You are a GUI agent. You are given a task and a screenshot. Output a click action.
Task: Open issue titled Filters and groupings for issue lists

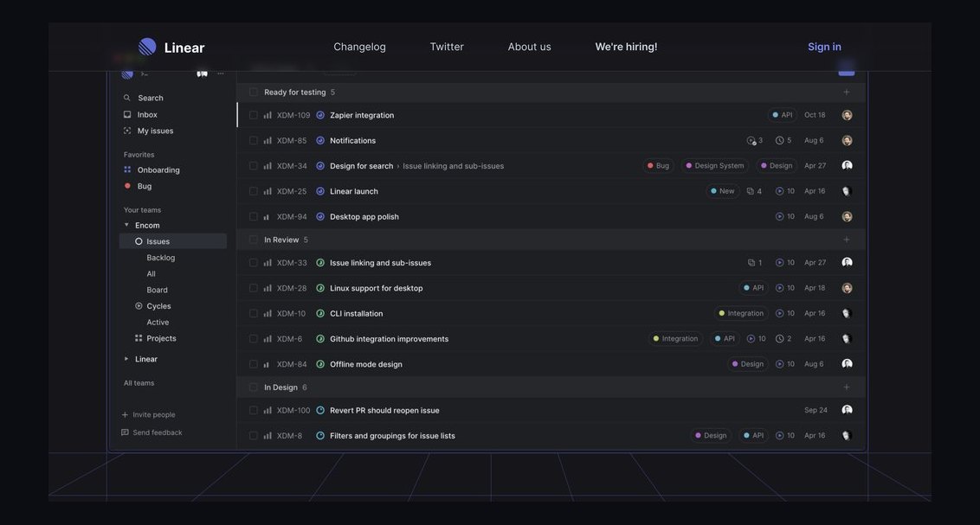coord(392,436)
